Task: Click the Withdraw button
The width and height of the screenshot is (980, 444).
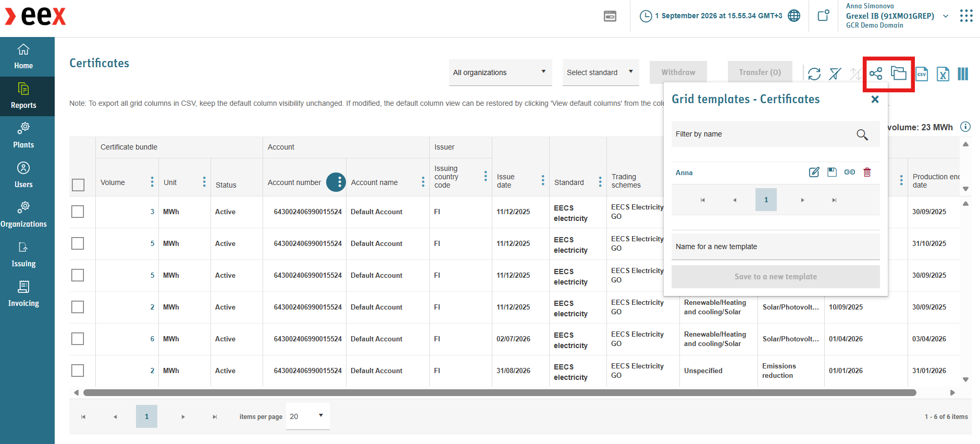Action: (678, 72)
